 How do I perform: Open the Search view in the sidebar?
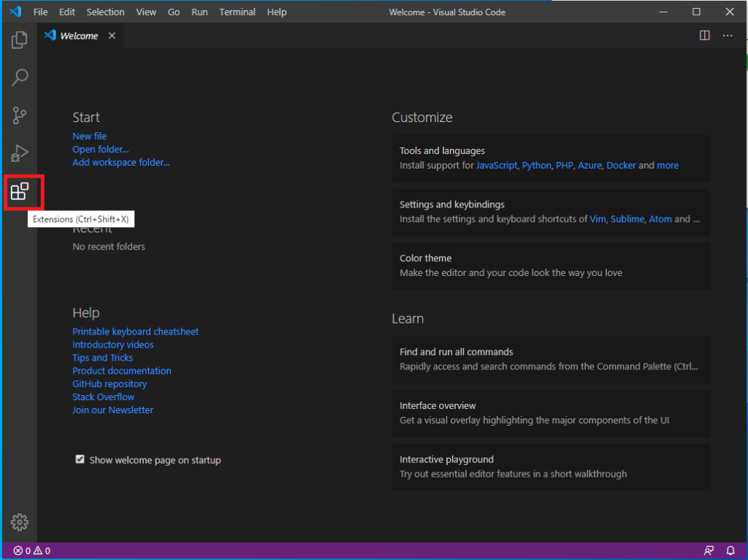[20, 77]
